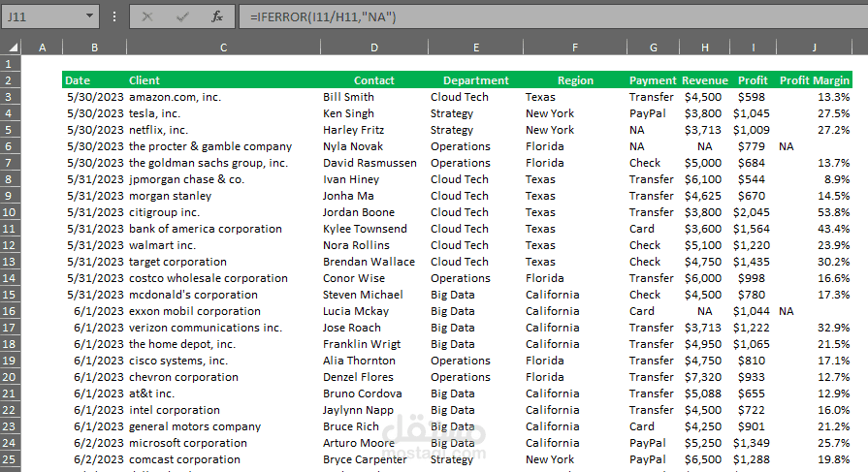
Task: Select the at&t inc. client cell
Action: (224, 393)
